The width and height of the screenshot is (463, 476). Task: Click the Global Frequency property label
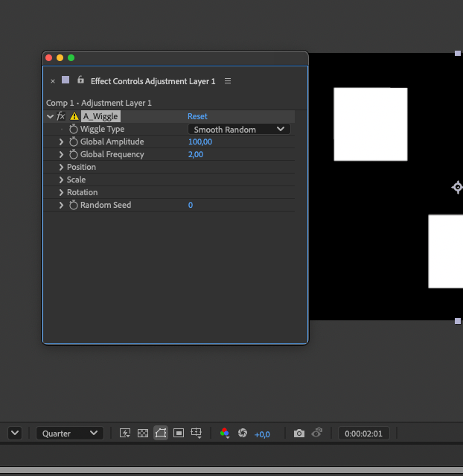tap(112, 154)
